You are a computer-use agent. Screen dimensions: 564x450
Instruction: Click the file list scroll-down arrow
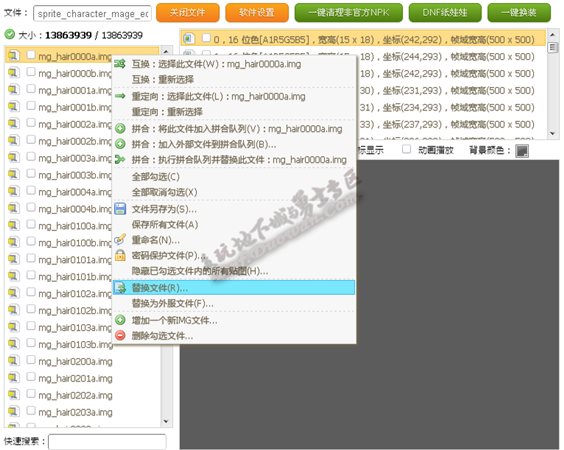click(x=166, y=421)
